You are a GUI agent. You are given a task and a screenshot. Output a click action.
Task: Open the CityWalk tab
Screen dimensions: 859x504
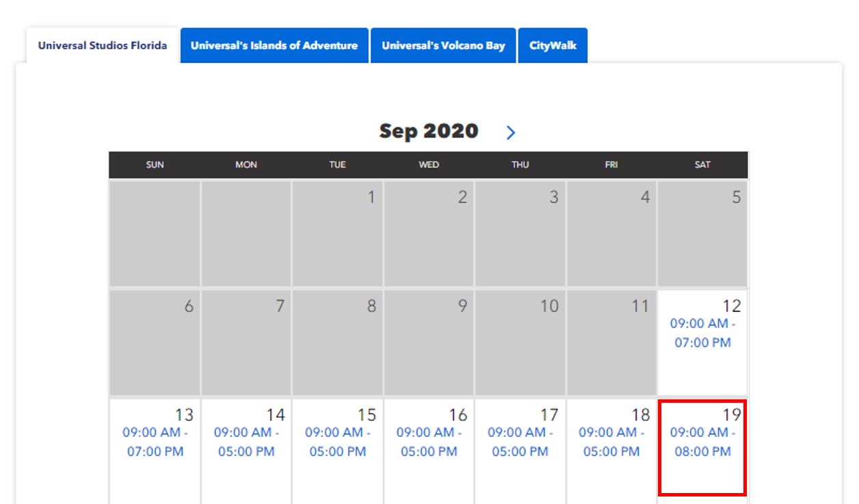tap(553, 46)
